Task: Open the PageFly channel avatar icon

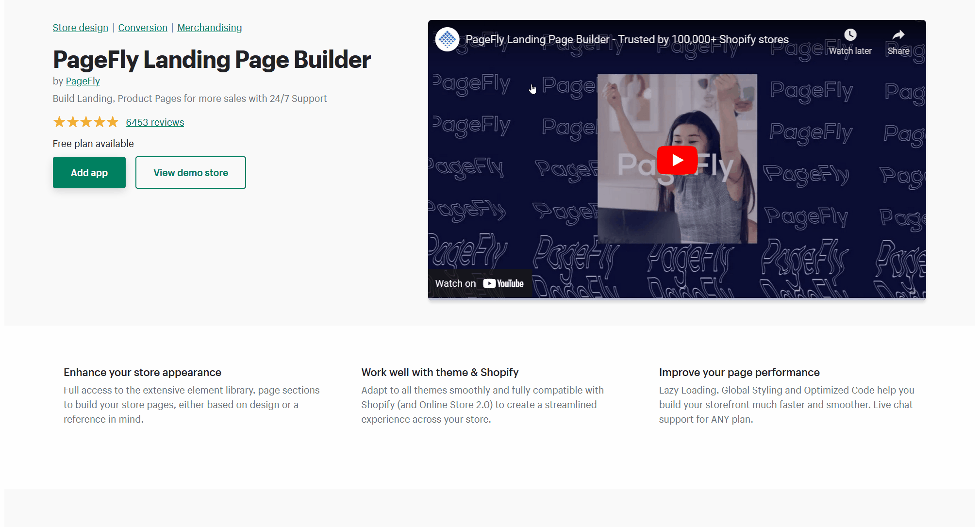Action: 447,39
